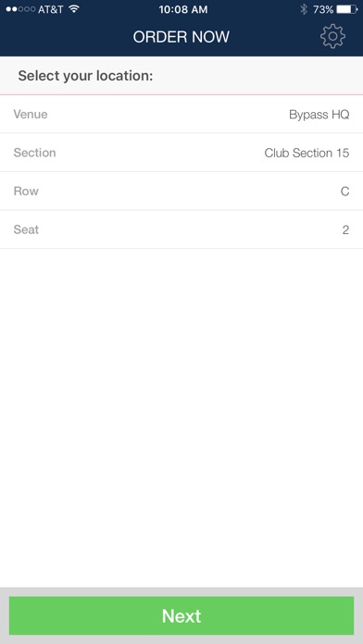Image resolution: width=363 pixels, height=644 pixels.
Task: Tap the 10:08 AM clock
Action: (x=183, y=9)
